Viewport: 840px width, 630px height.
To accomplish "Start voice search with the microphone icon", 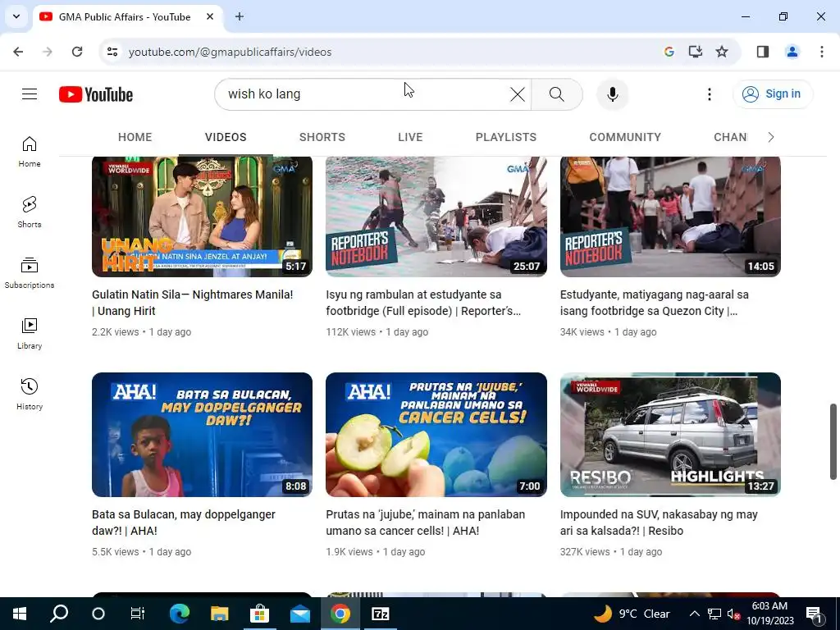I will [612, 94].
